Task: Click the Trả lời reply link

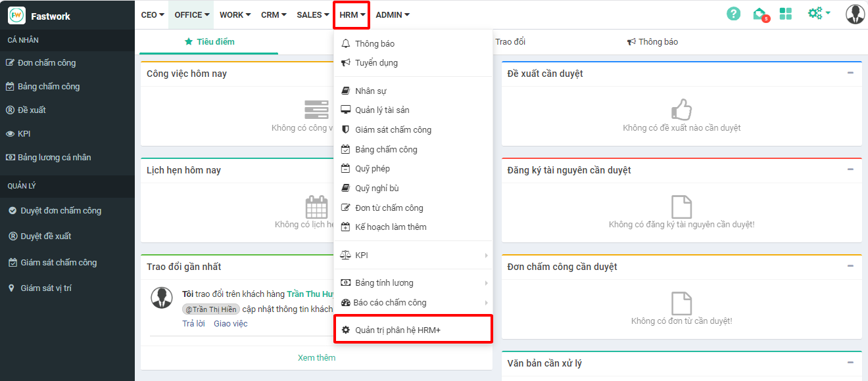Action: 193,323
